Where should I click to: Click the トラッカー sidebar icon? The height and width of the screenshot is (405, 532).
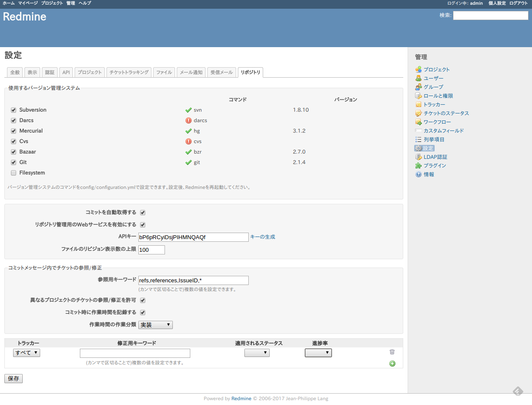419,104
